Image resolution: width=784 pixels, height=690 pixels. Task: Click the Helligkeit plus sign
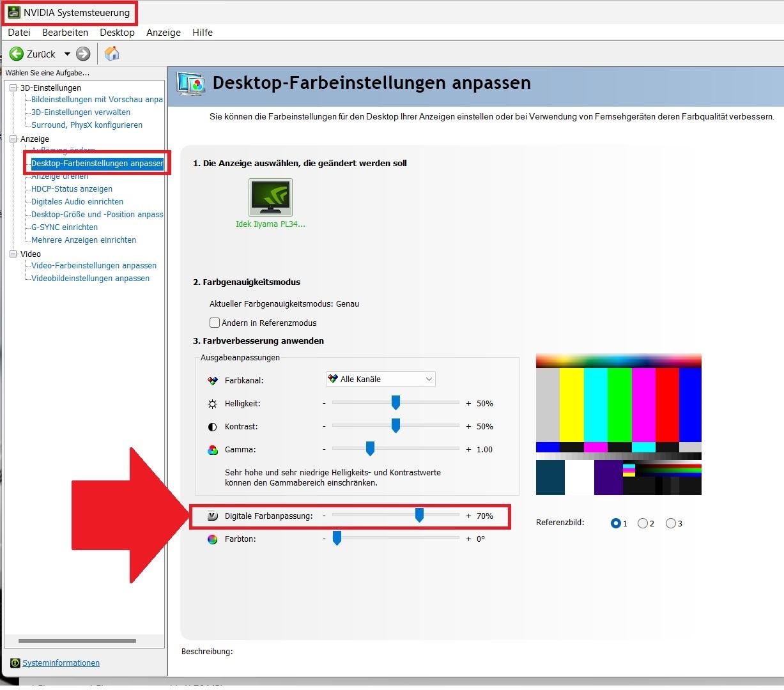point(468,404)
